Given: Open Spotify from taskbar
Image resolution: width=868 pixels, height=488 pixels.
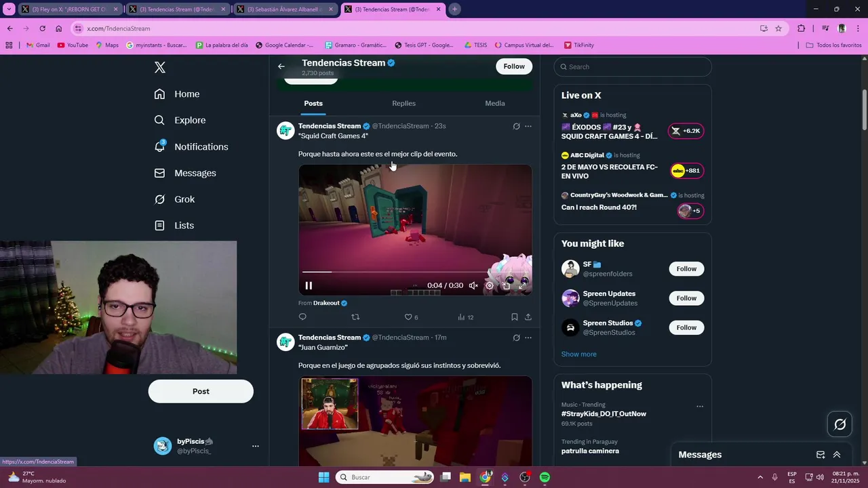Looking at the screenshot, I should (x=545, y=477).
